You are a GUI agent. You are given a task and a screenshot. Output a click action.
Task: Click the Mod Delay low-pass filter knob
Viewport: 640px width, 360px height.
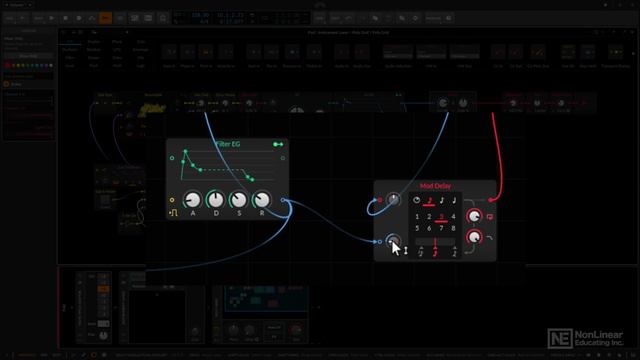(474, 237)
